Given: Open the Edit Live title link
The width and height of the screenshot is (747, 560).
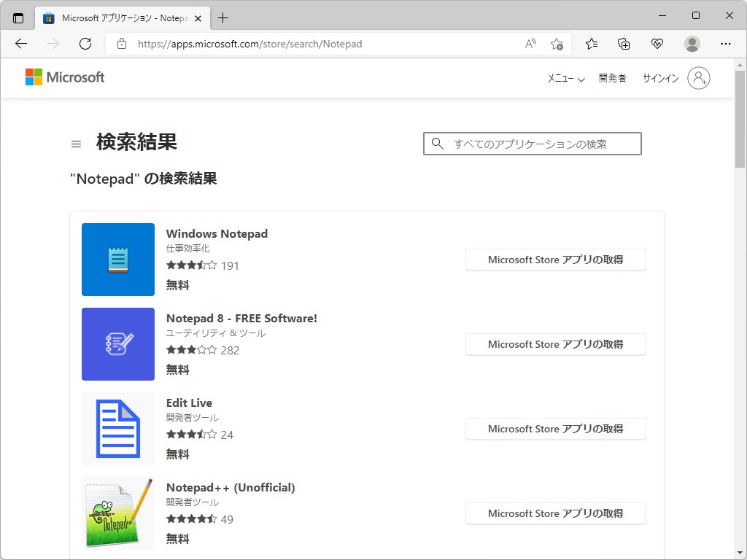Looking at the screenshot, I should pos(189,402).
